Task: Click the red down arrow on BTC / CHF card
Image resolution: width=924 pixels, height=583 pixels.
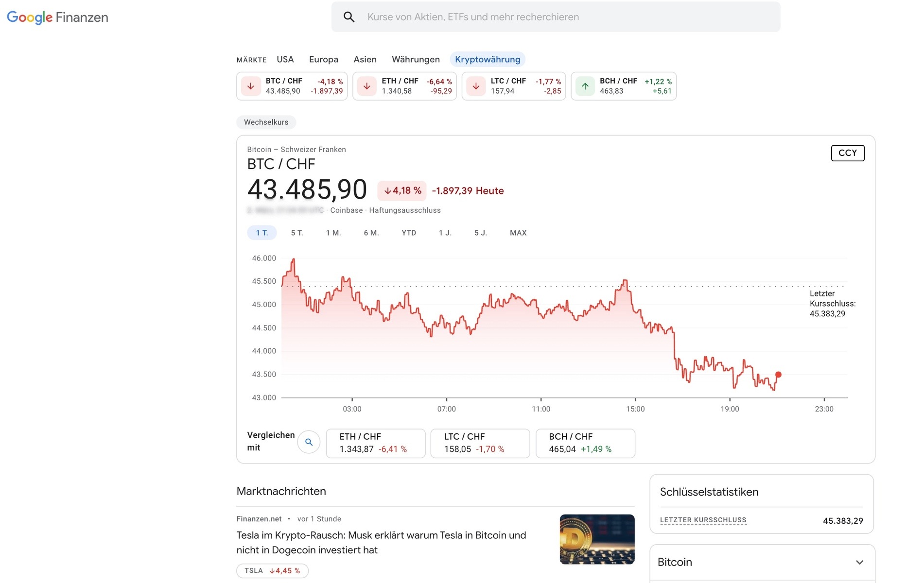Action: point(251,86)
